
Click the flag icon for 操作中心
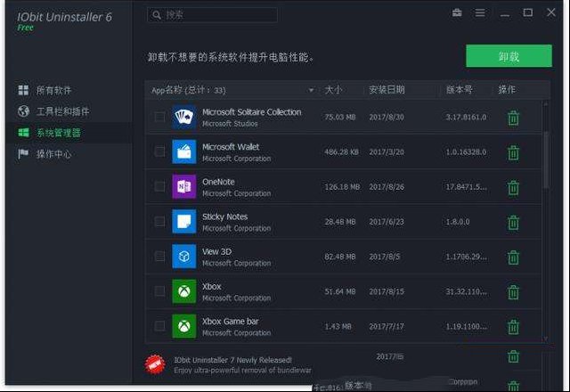23,154
